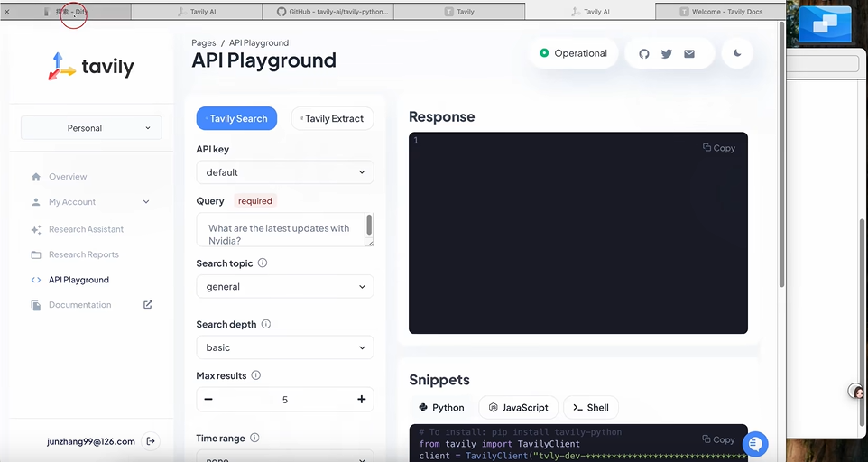Image resolution: width=868 pixels, height=462 pixels.
Task: Copy the Python snippet code
Action: [718, 439]
